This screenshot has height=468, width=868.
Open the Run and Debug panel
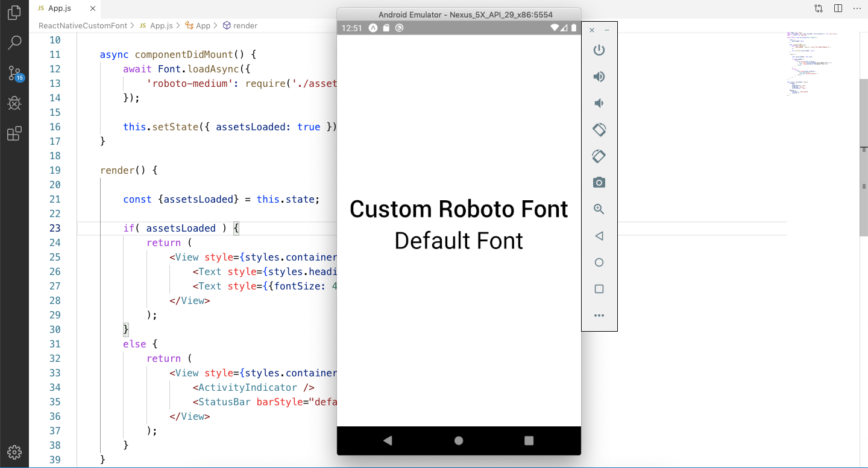point(14,103)
